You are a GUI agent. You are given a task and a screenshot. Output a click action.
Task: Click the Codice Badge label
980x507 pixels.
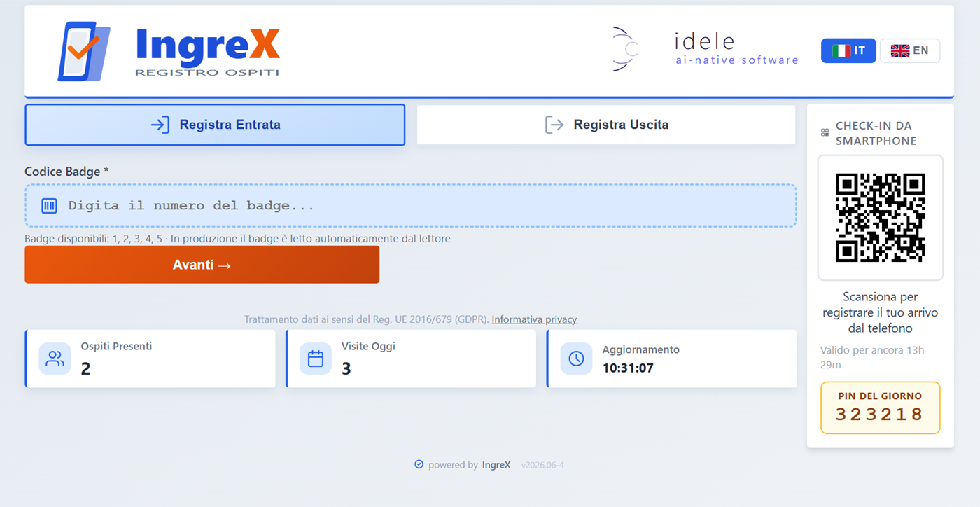tap(66, 172)
